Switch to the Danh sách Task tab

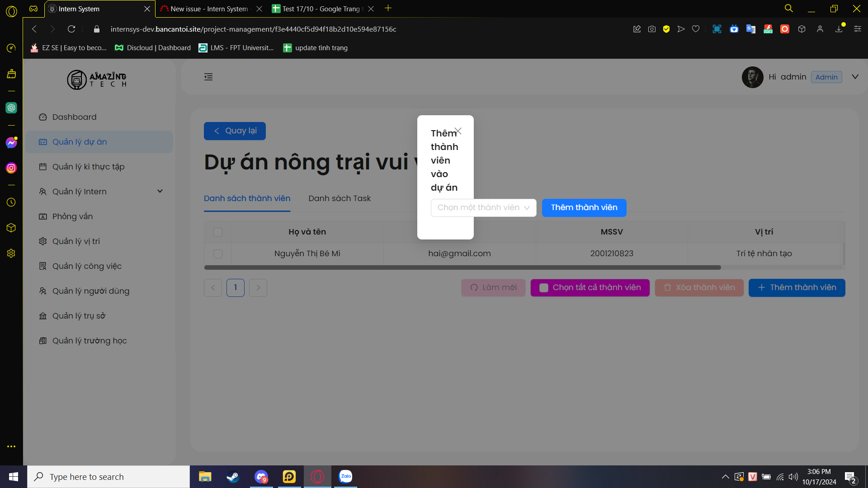pyautogui.click(x=339, y=198)
